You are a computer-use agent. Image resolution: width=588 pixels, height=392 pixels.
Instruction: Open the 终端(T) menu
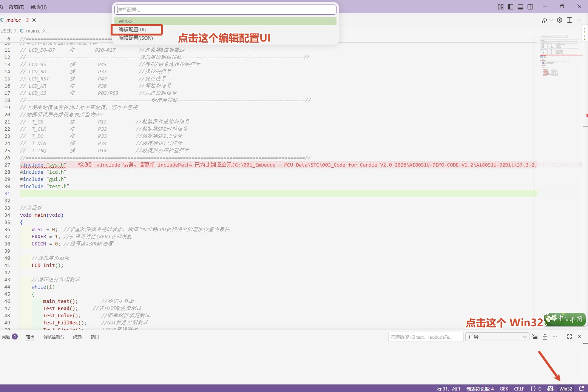tap(16, 7)
